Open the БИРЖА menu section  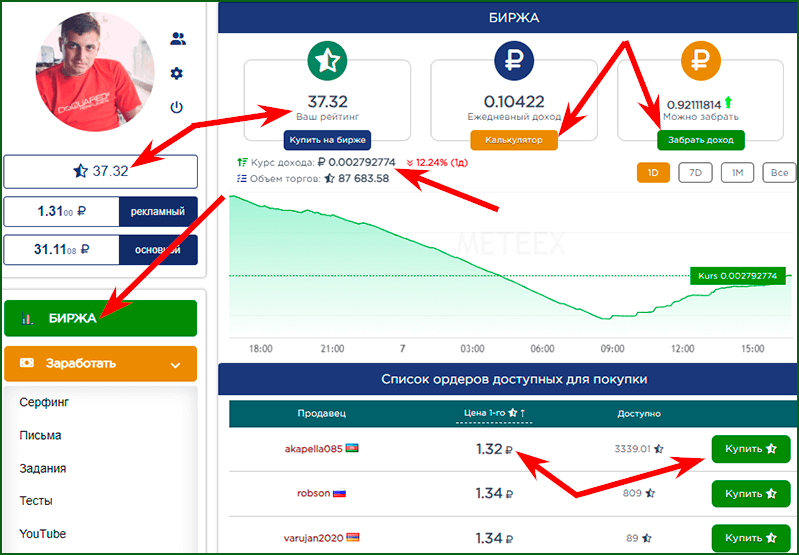click(x=100, y=319)
